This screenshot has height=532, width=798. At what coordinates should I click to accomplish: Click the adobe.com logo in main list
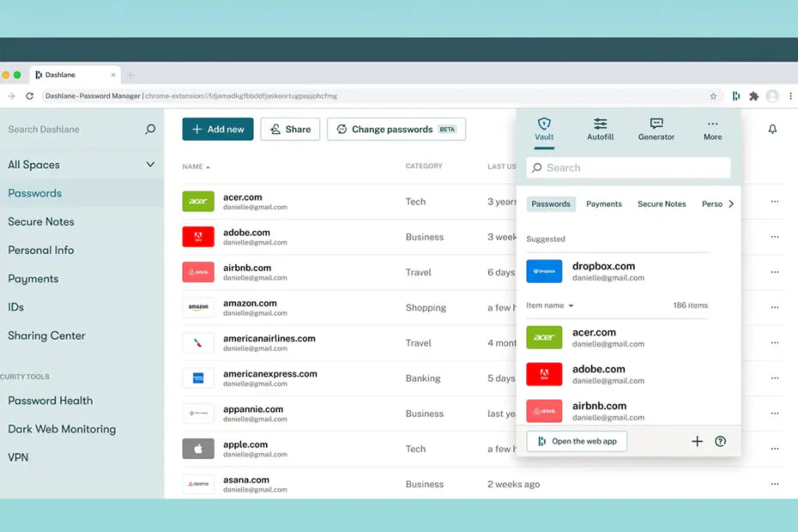click(x=198, y=236)
